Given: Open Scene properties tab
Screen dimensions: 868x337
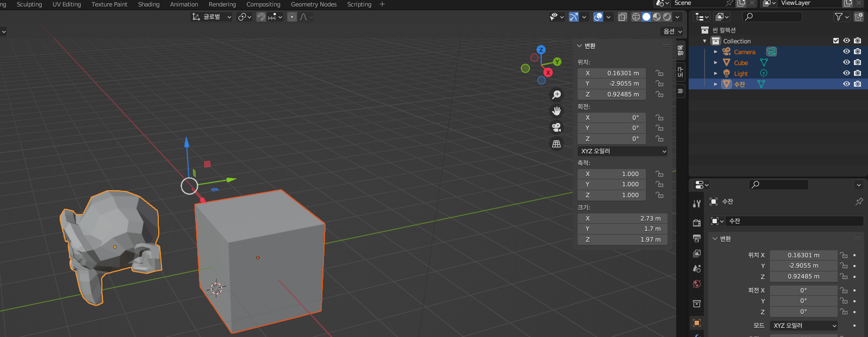Looking at the screenshot, I should (697, 268).
